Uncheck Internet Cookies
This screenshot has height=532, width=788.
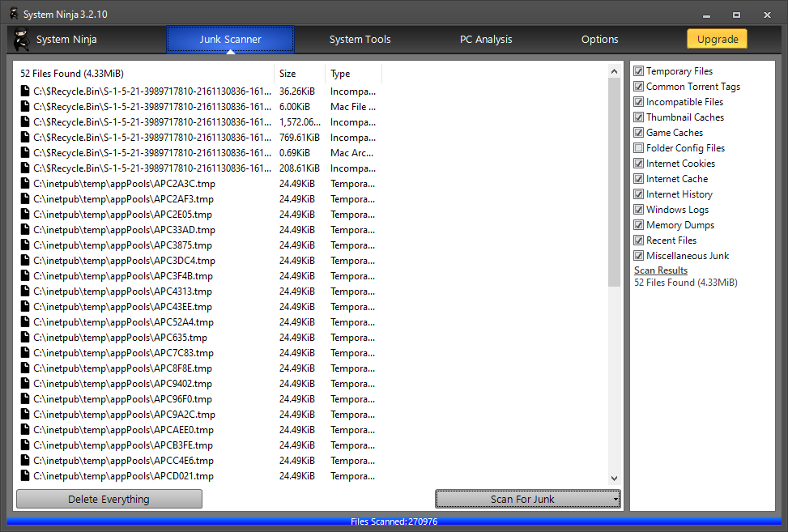[638, 164]
